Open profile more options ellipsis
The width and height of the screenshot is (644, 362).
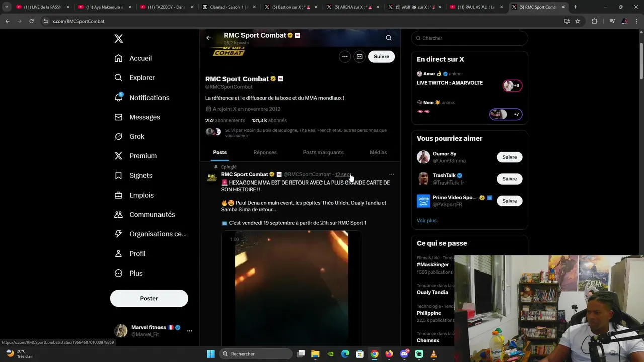tap(345, 57)
